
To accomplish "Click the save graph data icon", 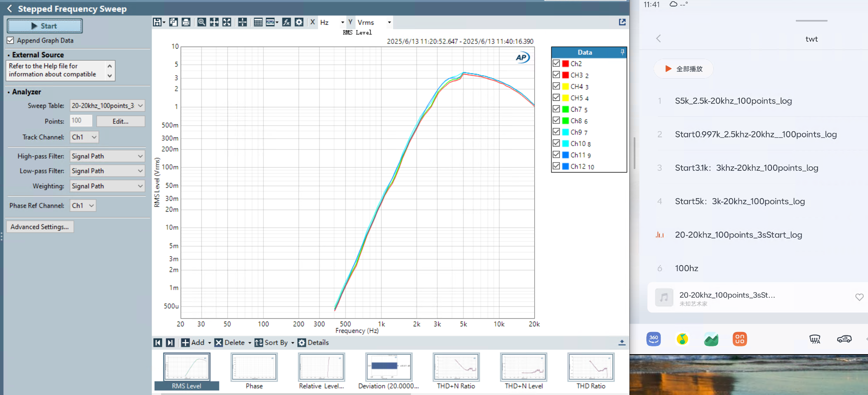I will 157,22.
